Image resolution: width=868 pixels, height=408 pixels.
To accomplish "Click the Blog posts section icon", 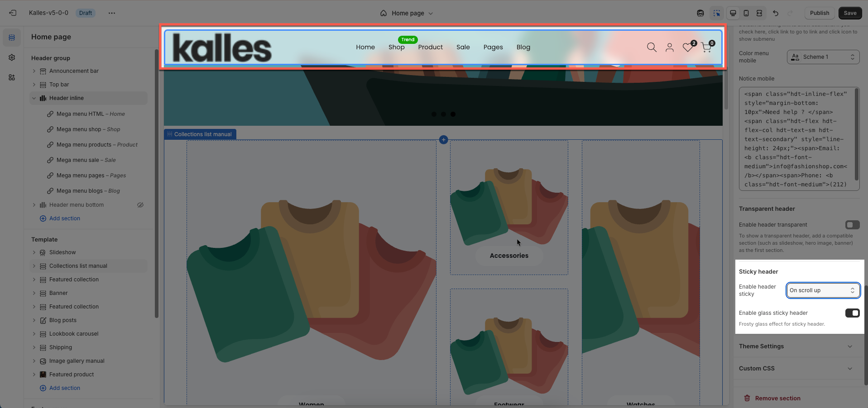I will (x=43, y=320).
